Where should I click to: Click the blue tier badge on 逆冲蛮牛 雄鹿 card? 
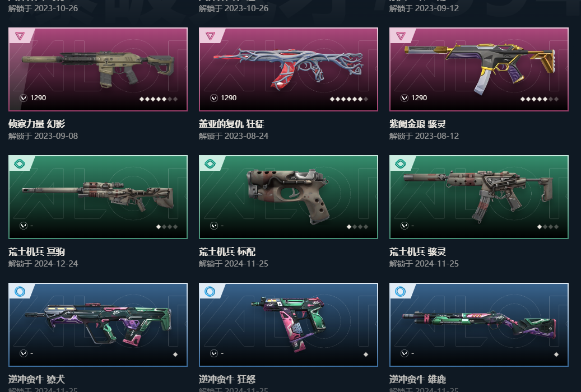(401, 291)
